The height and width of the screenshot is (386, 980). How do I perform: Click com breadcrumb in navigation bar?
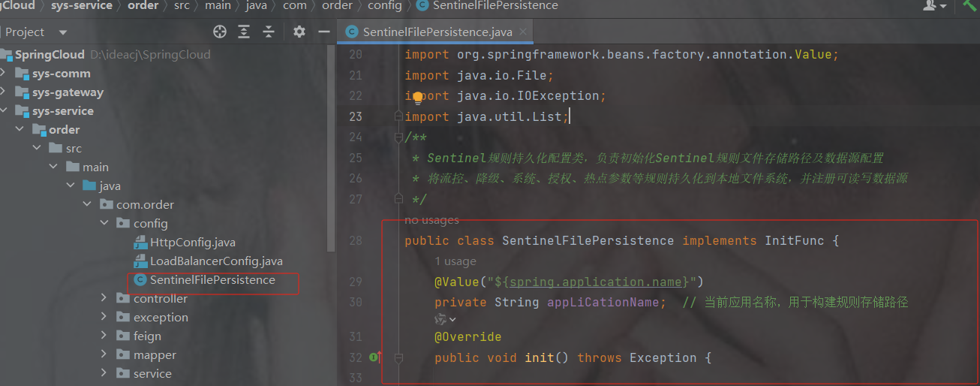point(295,5)
